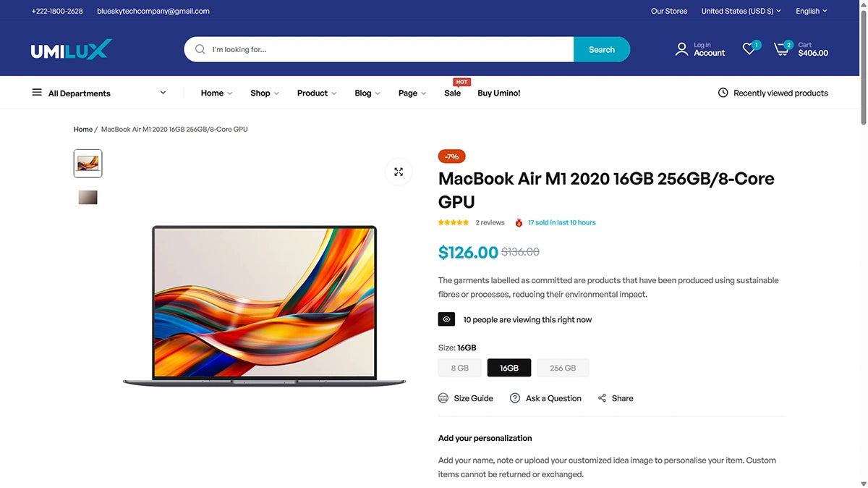Click the Share icon

click(x=602, y=398)
